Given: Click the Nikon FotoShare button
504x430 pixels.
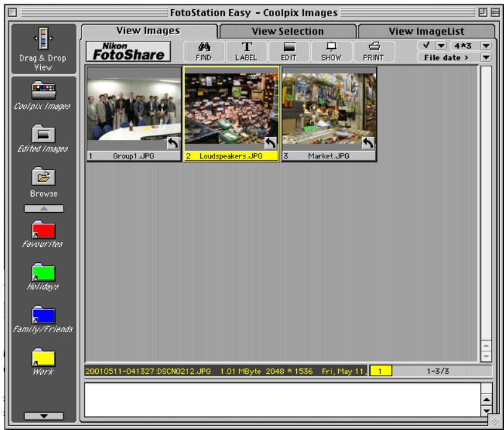Looking at the screenshot, I should pyautogui.click(x=128, y=51).
